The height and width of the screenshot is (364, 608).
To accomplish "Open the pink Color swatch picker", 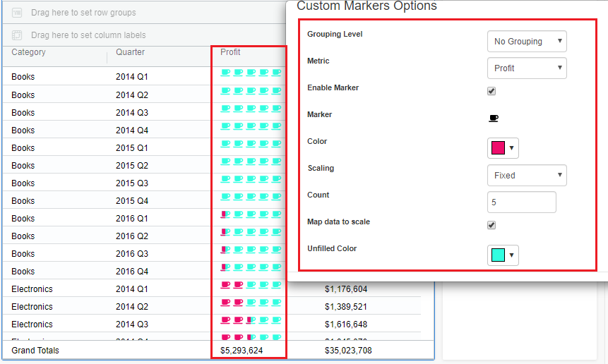I will click(503, 148).
